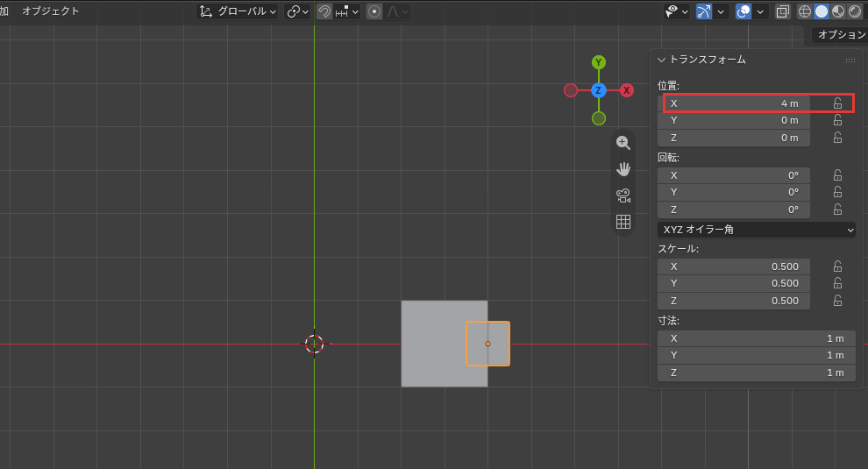Open overlays options dropdown arrow
The height and width of the screenshot is (469, 868).
coord(760,11)
